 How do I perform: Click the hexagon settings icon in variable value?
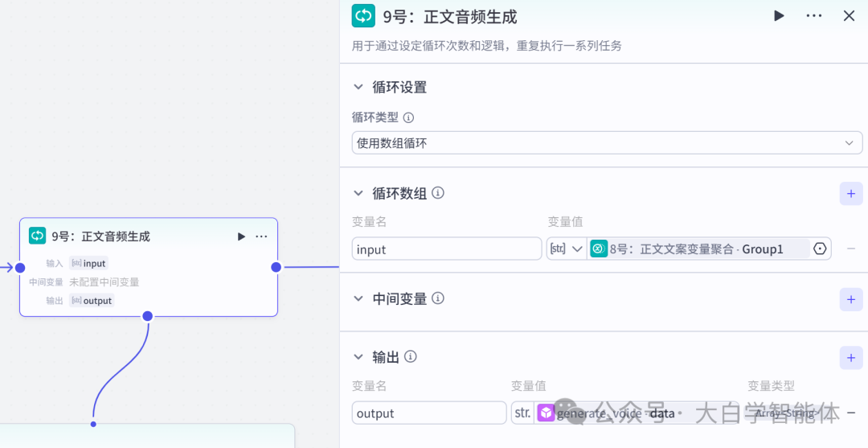pyautogui.click(x=820, y=249)
